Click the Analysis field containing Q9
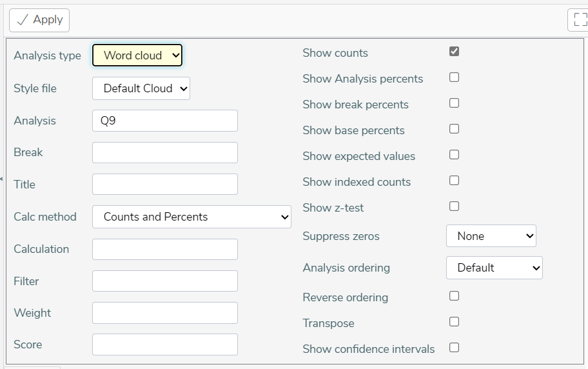Image resolution: width=588 pixels, height=369 pixels. pyautogui.click(x=165, y=121)
